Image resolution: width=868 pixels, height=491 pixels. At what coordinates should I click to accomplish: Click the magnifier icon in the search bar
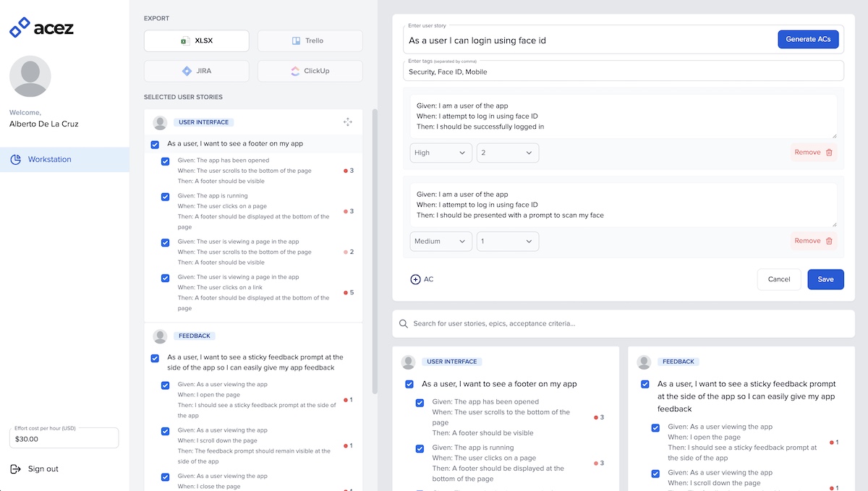tap(403, 323)
